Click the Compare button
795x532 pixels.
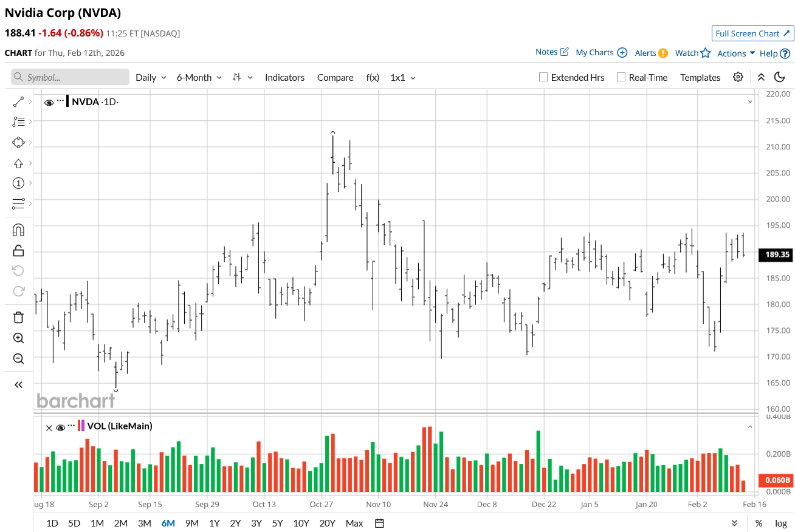tap(335, 78)
